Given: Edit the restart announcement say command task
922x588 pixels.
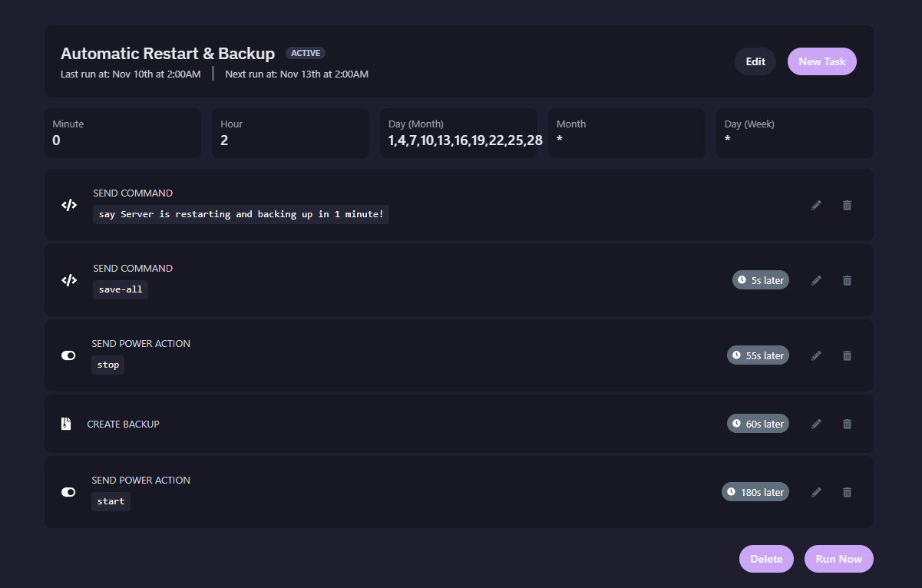Looking at the screenshot, I should pyautogui.click(x=816, y=205).
